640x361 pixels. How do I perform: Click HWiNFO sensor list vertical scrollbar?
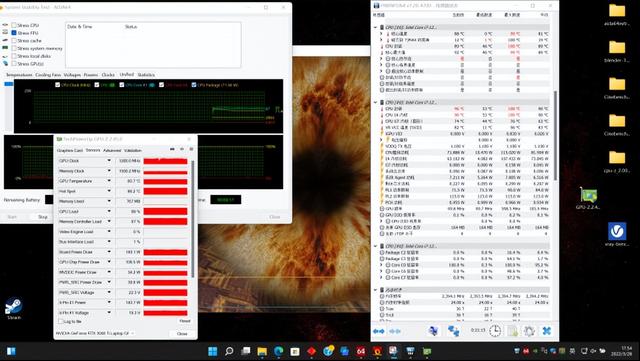[555, 135]
